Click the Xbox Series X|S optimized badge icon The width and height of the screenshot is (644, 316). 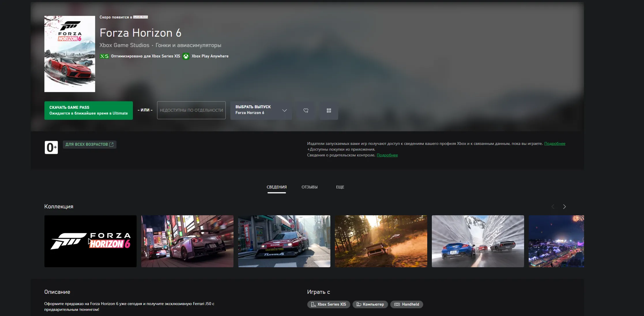click(104, 56)
